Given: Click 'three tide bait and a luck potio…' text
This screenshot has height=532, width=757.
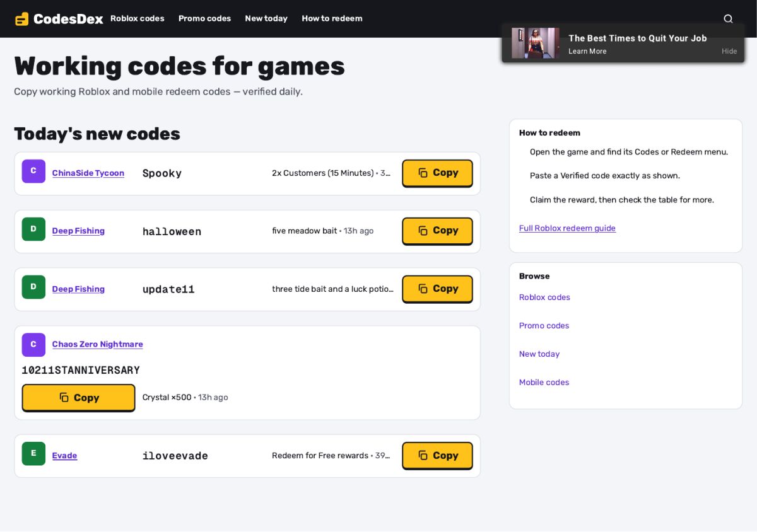Looking at the screenshot, I should coord(332,289).
